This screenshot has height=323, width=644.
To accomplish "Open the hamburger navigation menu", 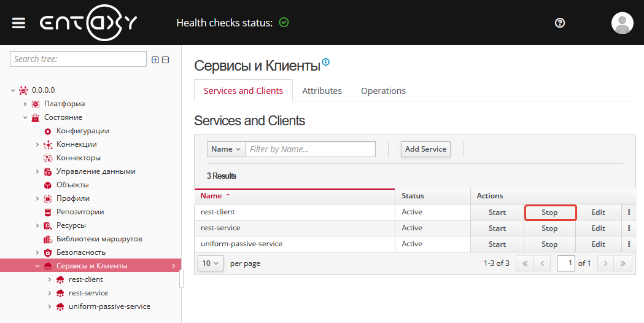I will 18,23.
